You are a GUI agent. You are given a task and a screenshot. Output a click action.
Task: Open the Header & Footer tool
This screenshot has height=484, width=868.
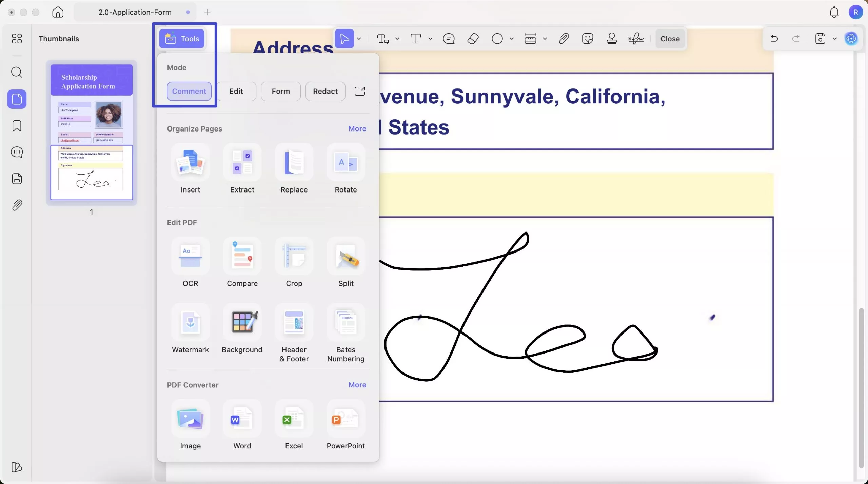coord(294,334)
